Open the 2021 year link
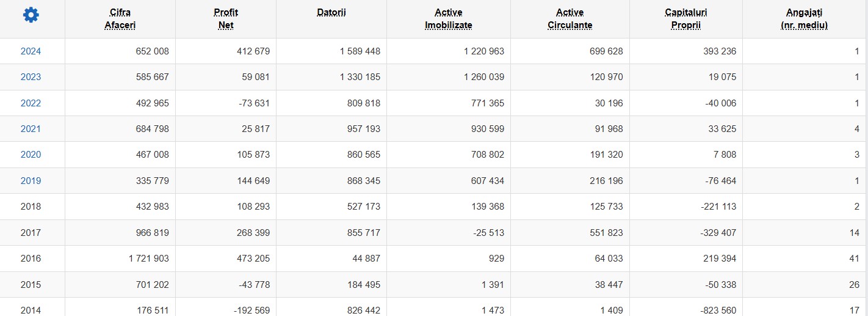 tap(31, 129)
